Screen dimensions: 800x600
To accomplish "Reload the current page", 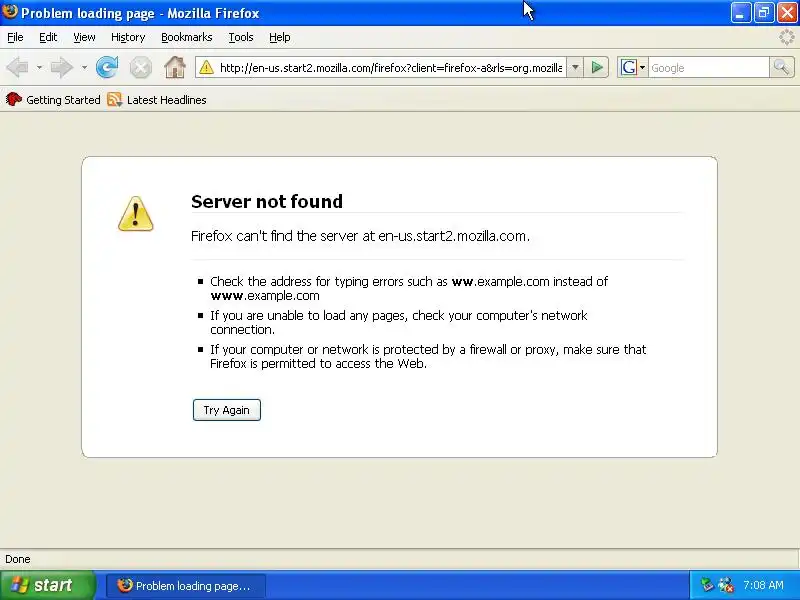I will pos(107,67).
